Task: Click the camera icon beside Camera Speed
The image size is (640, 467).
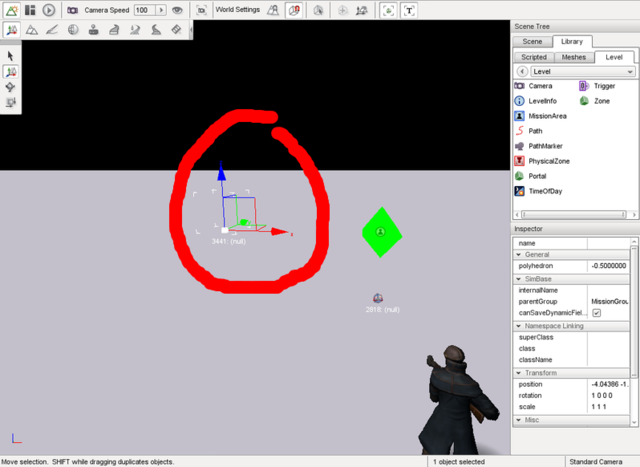Action: [x=72, y=9]
